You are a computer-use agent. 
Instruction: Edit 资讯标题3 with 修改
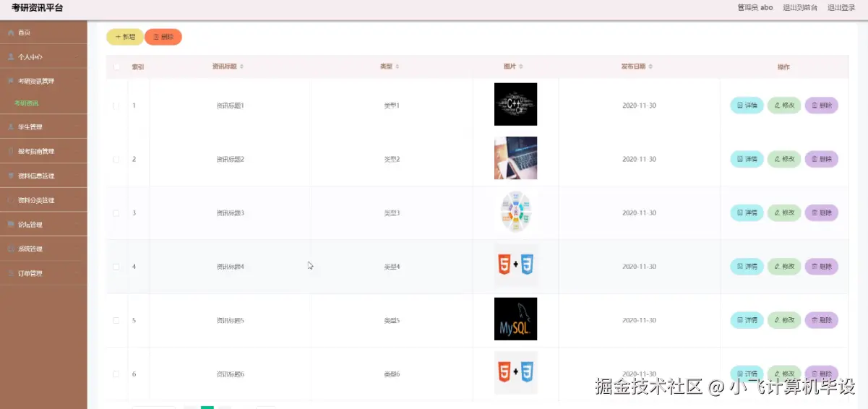tap(784, 212)
